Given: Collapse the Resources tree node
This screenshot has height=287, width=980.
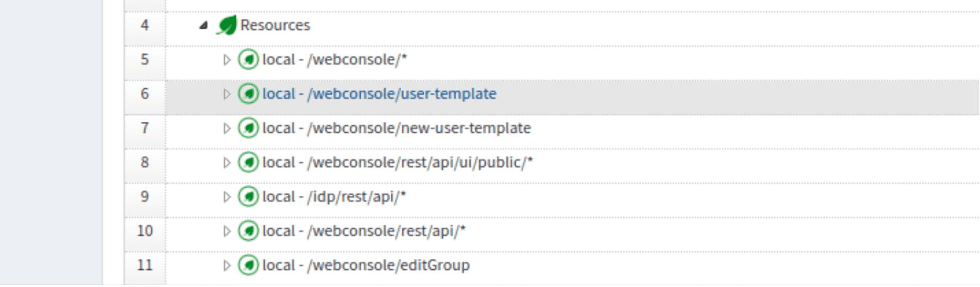Looking at the screenshot, I should coord(203,26).
